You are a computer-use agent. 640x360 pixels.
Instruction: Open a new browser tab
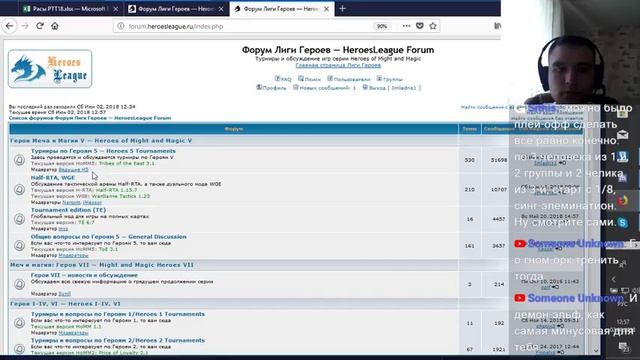tap(342, 9)
